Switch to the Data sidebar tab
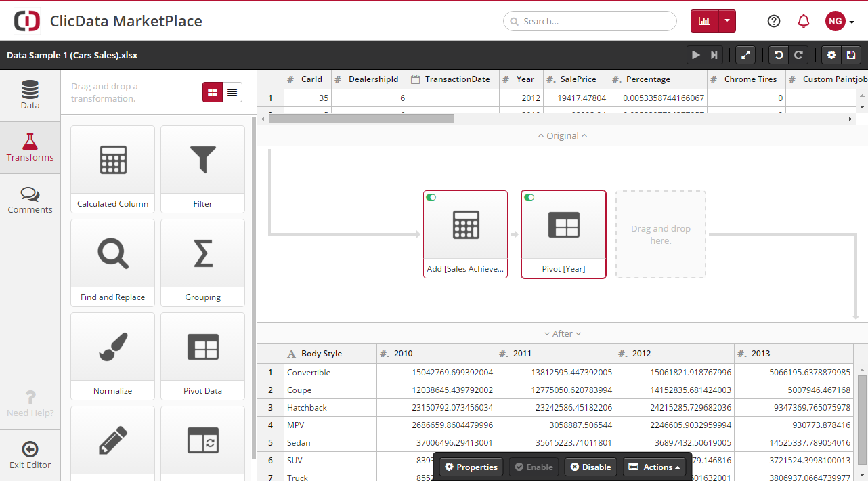868x481 pixels. pos(30,94)
